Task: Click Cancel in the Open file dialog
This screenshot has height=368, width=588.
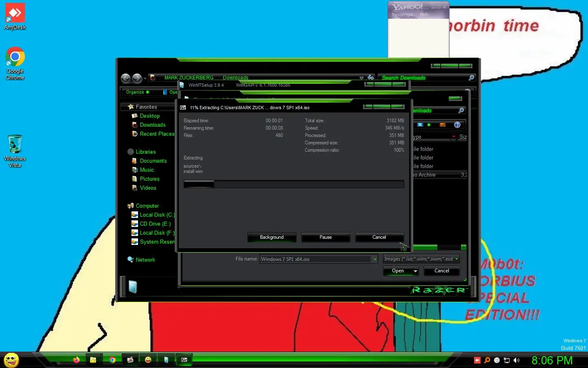Action: [441, 271]
